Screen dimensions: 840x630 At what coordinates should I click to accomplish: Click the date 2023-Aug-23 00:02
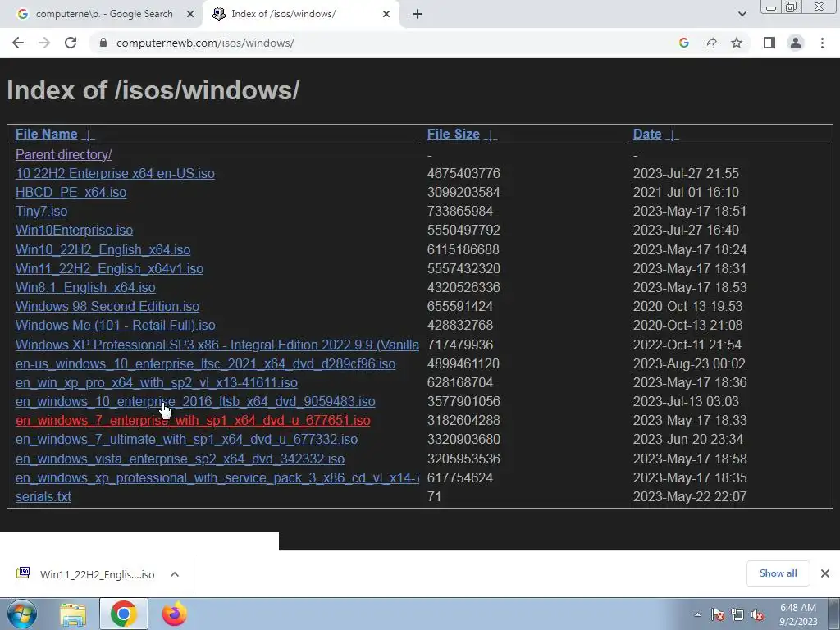click(689, 363)
